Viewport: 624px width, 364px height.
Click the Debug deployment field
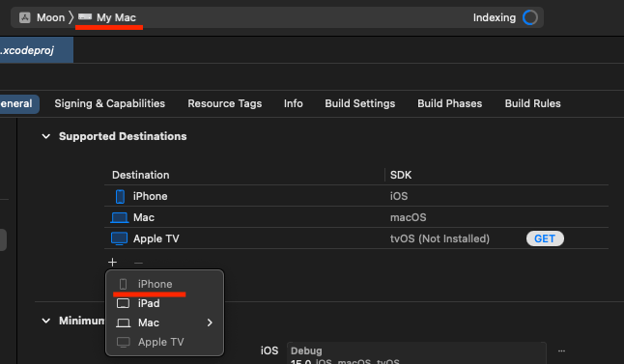point(416,353)
